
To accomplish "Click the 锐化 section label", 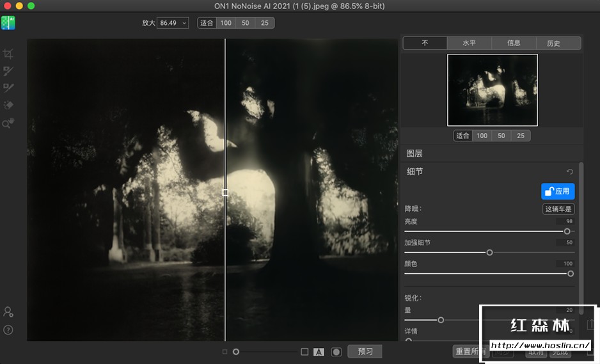I will [413, 297].
